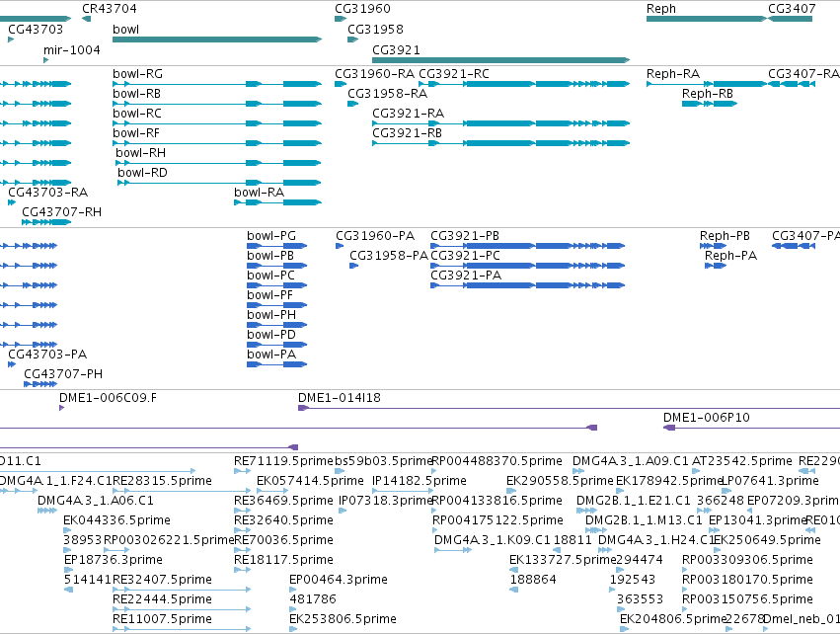
Task: Select the CG3921-PA protein label
Action: coord(466,276)
